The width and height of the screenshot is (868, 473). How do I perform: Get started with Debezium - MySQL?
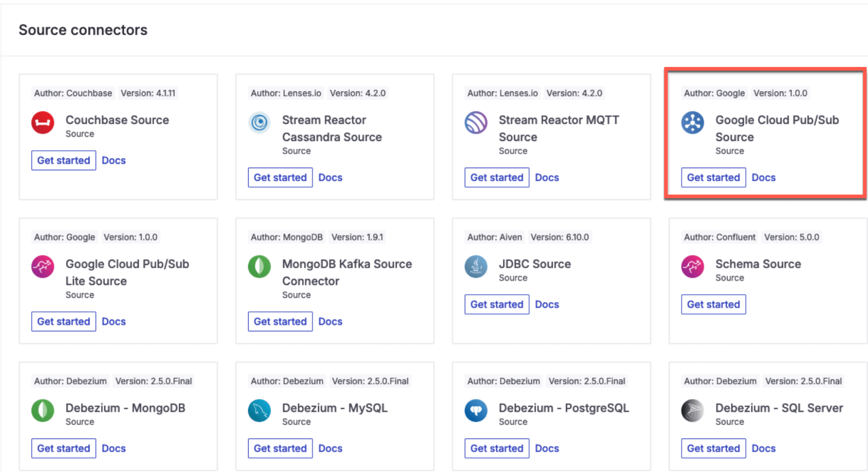click(x=280, y=448)
